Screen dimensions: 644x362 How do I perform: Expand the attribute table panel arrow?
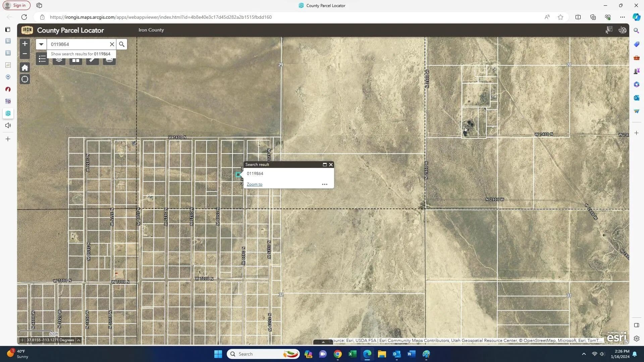coord(323,342)
